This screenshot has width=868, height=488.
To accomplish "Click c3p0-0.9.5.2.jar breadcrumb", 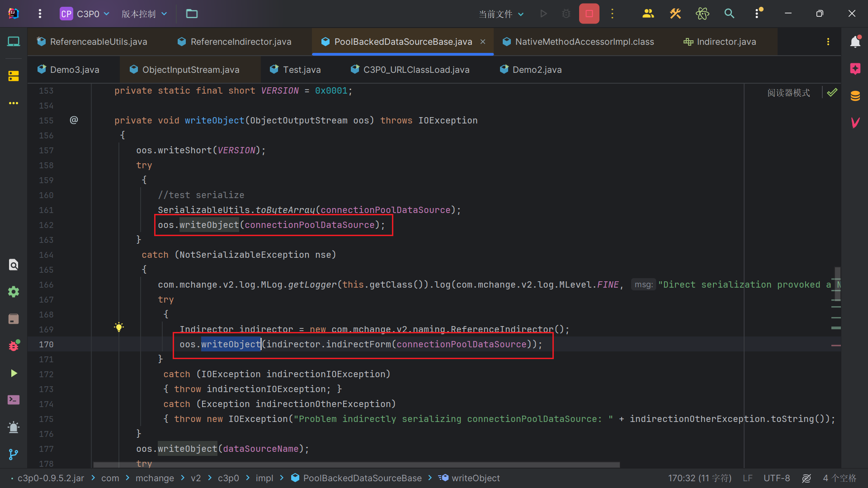I will (51, 478).
